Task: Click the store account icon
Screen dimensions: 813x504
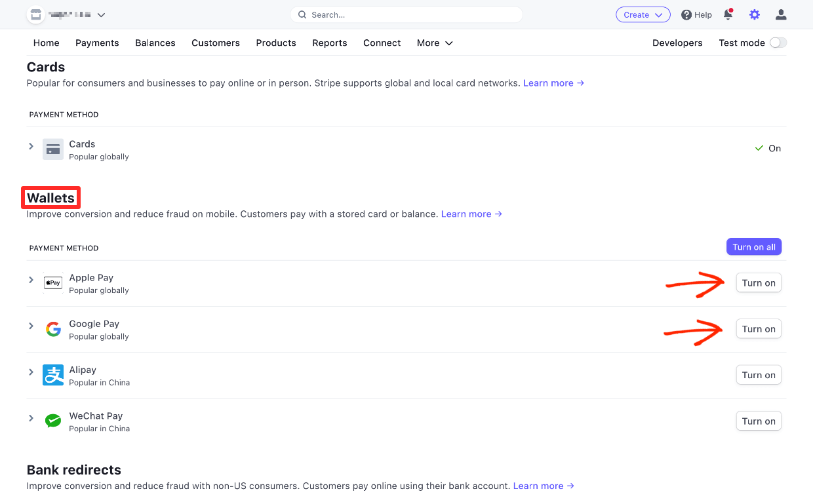Action: pos(35,14)
